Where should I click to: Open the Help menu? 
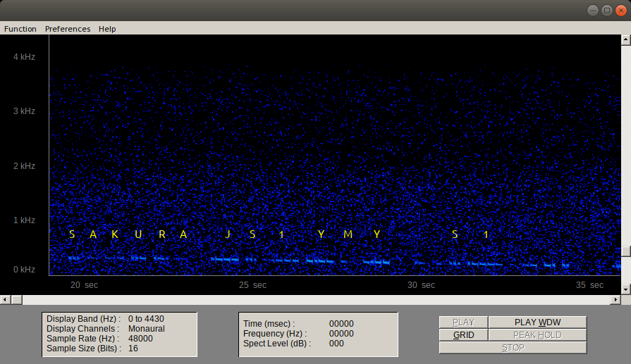click(x=107, y=29)
